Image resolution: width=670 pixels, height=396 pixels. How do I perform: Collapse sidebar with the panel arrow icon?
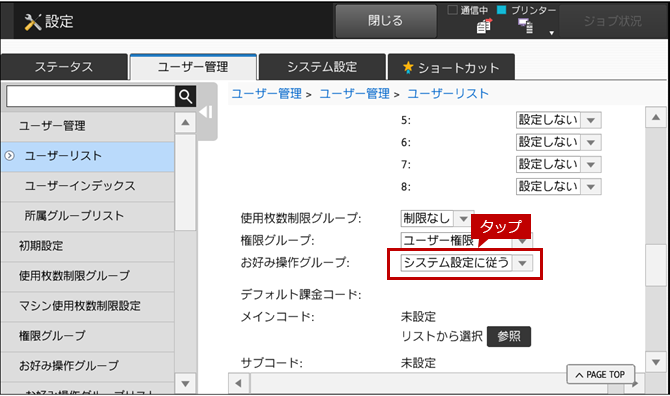206,112
